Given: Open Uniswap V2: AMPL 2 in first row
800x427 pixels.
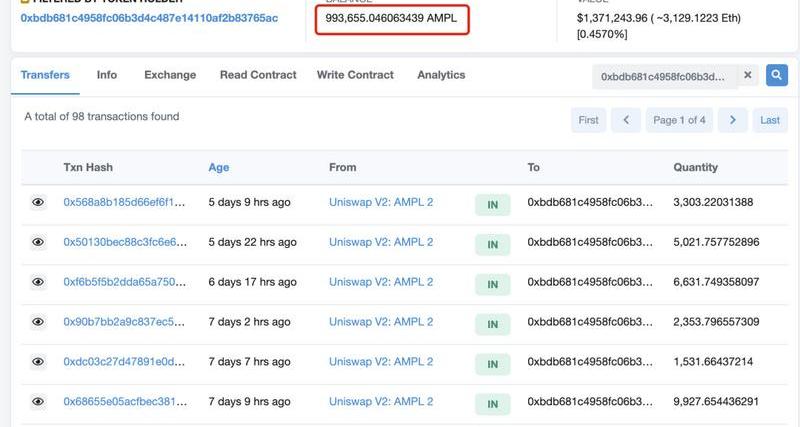Looking at the screenshot, I should pyautogui.click(x=381, y=202).
